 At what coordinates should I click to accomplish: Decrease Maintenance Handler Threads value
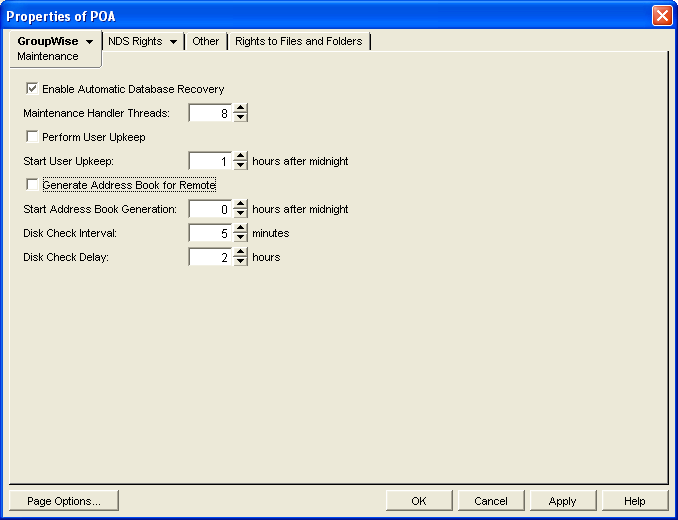pos(240,118)
